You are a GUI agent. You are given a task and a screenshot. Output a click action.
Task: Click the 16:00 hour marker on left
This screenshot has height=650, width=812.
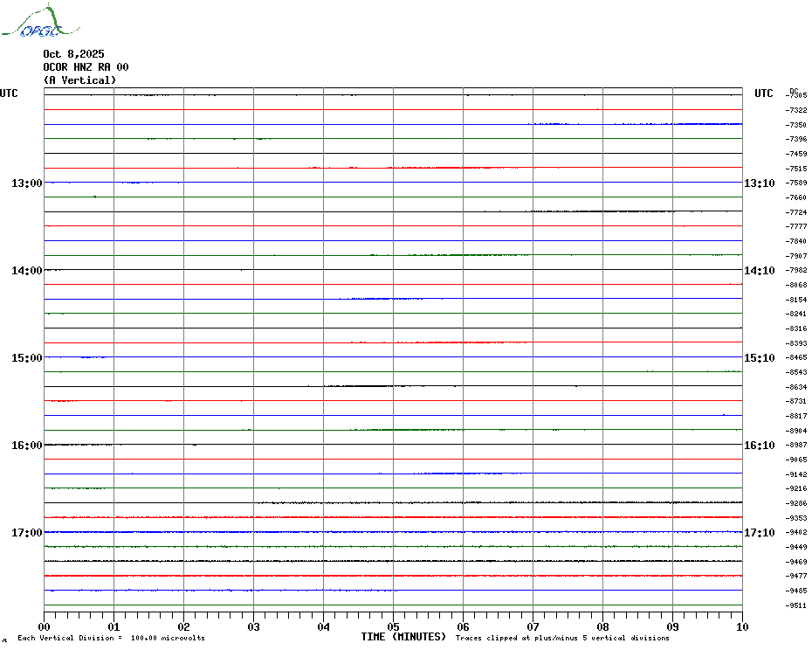pos(26,446)
